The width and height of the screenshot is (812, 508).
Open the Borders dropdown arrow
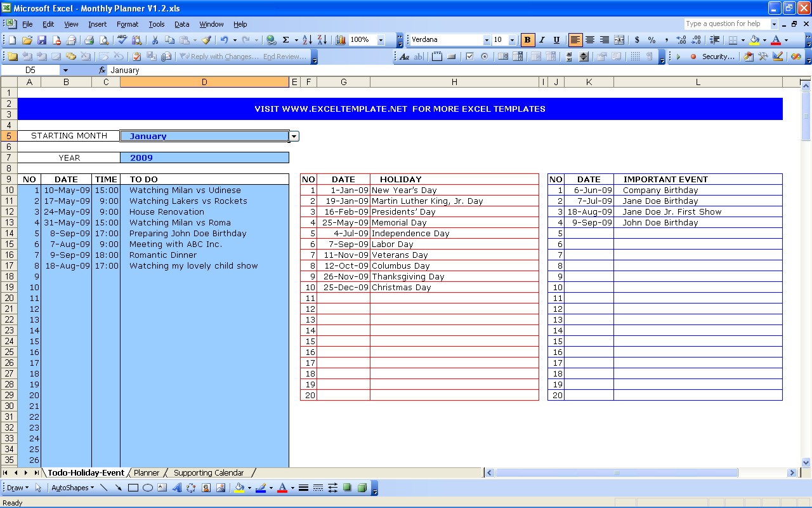point(743,40)
